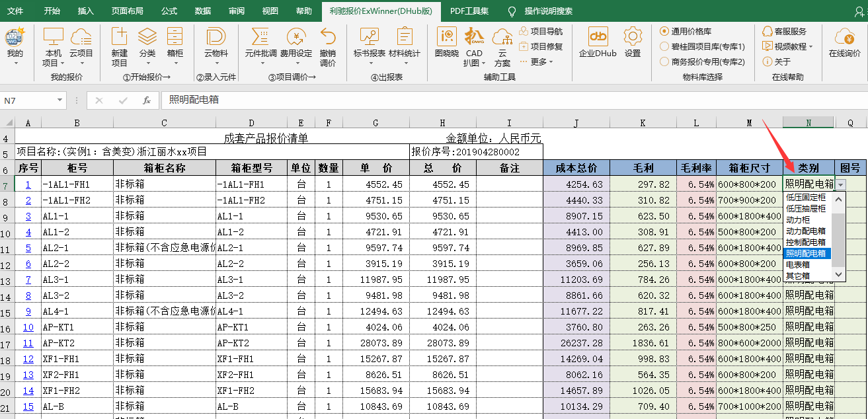Toggle the N7 cell dropdown arrow
868x419 pixels.
(840, 185)
